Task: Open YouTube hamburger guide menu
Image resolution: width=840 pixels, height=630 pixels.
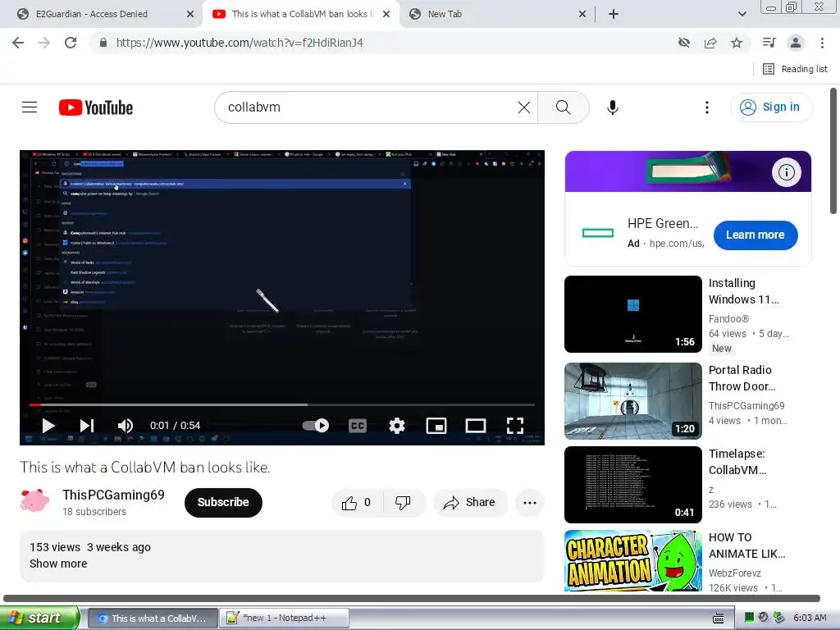Action: [x=30, y=107]
